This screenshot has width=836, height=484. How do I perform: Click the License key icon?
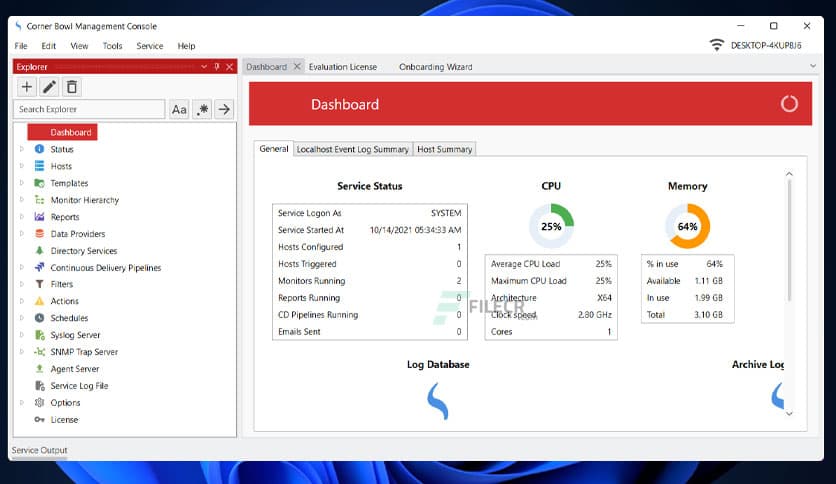pos(39,420)
